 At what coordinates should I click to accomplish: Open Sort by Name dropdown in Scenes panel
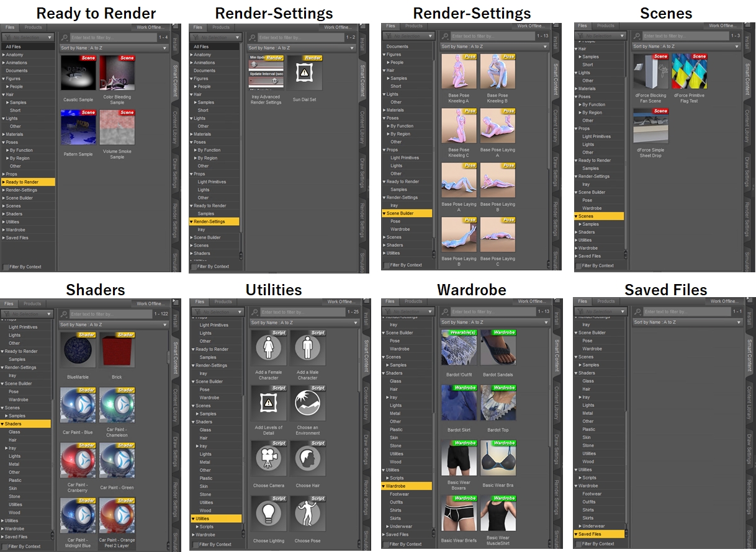[686, 47]
